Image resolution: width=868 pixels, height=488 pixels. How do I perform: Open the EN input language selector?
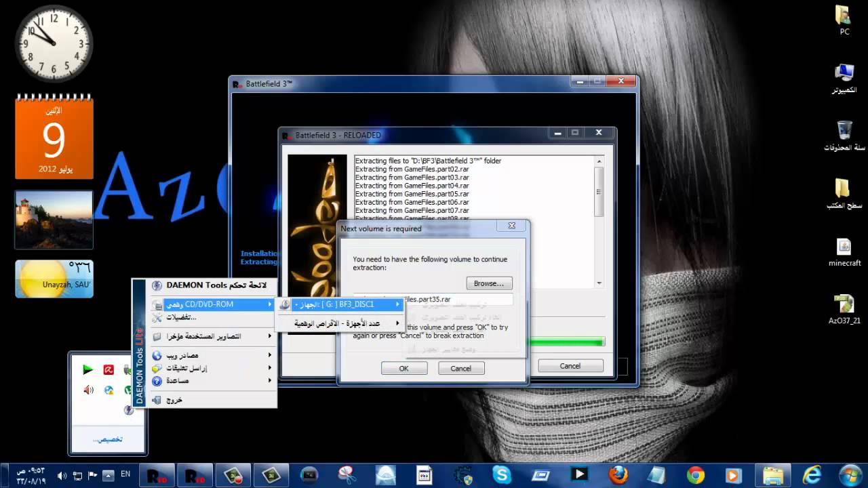coord(125,475)
